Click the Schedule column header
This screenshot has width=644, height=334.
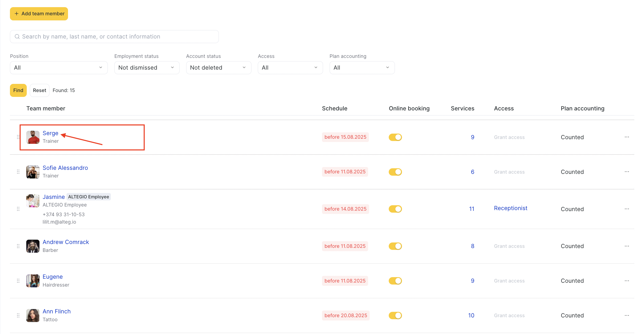pyautogui.click(x=334, y=108)
